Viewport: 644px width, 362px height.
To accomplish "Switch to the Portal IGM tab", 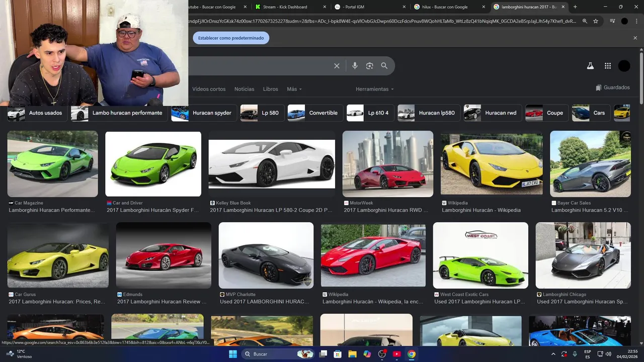I will pyautogui.click(x=369, y=7).
